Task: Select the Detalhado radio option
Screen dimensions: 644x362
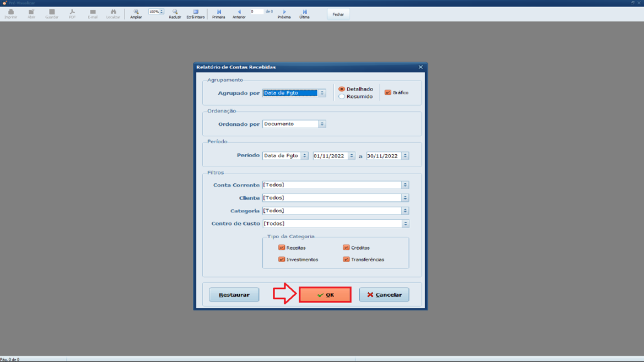Action: tap(342, 89)
